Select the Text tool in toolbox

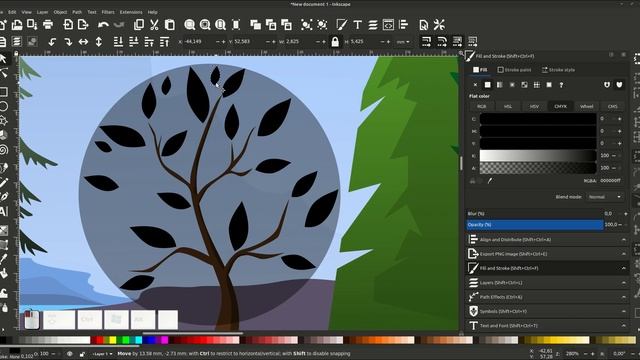(3, 211)
